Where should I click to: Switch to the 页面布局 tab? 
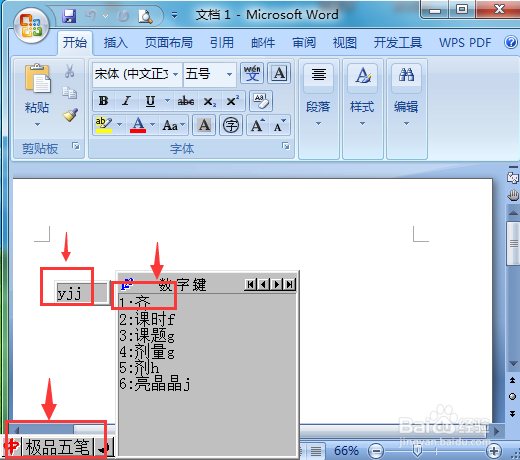169,43
